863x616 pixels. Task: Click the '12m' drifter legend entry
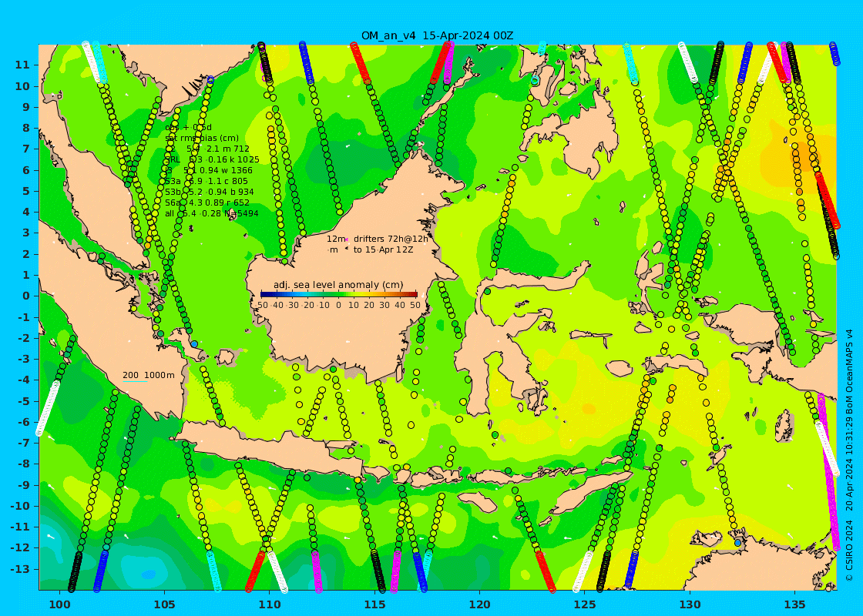tap(336, 239)
